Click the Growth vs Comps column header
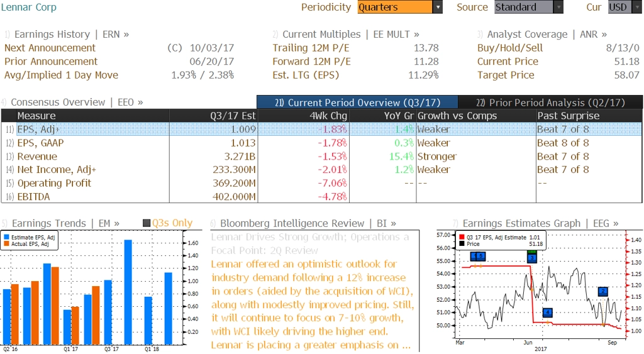The width and height of the screenshot is (644, 354). (x=476, y=116)
